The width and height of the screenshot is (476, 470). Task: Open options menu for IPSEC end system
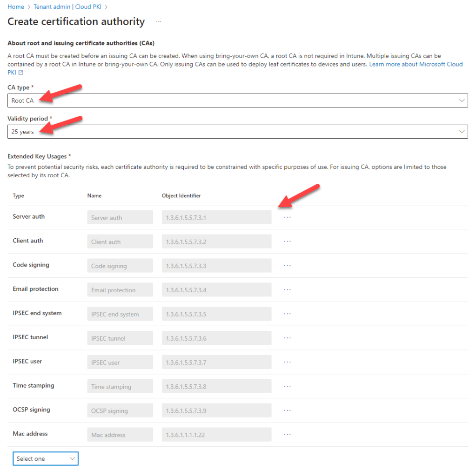pyautogui.click(x=287, y=314)
